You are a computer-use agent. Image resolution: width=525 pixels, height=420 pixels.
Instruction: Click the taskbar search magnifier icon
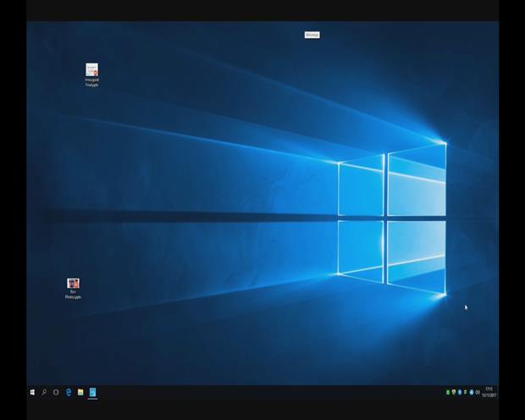[x=44, y=392]
